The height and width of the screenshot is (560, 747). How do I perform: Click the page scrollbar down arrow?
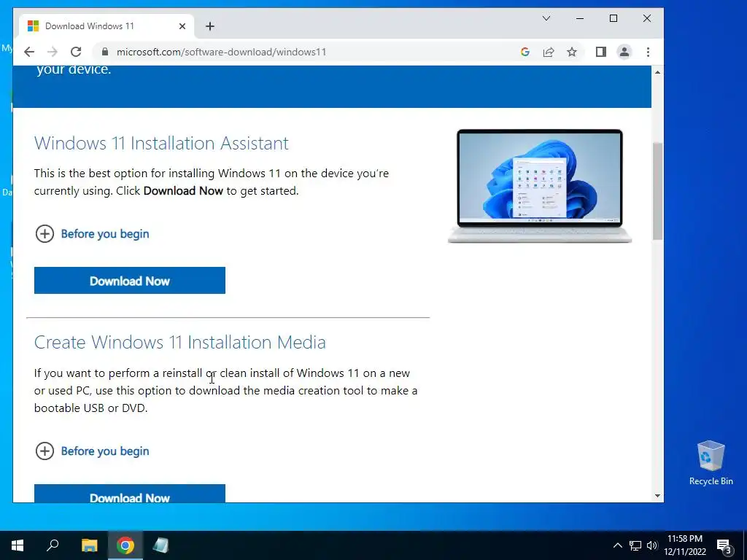click(x=657, y=496)
